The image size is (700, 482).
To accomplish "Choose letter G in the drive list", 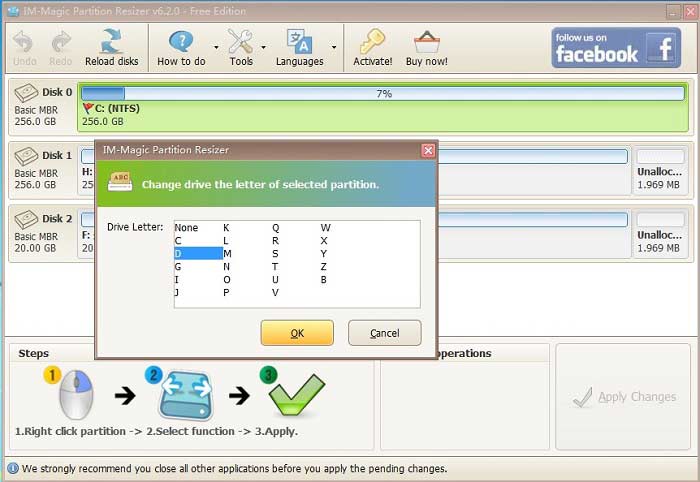I will point(178,266).
